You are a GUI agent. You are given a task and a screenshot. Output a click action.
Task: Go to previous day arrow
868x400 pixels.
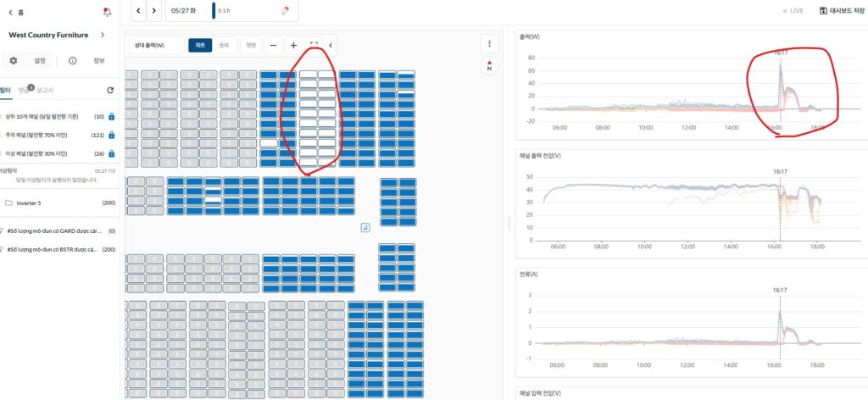point(138,11)
